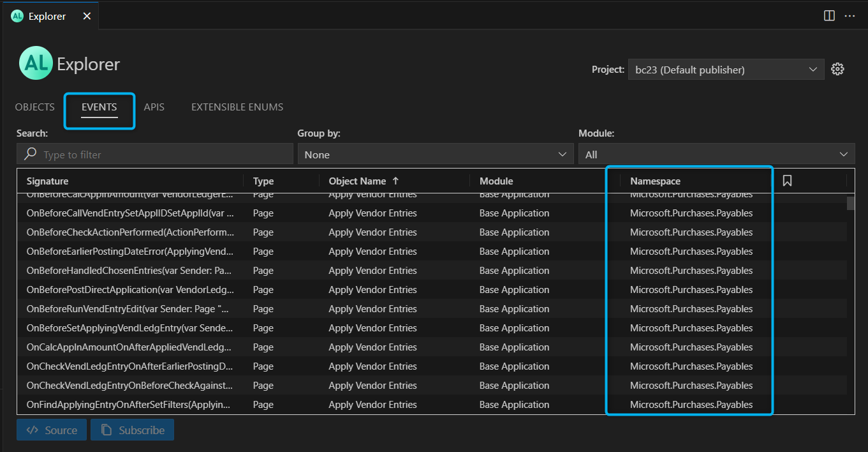Switch to the OBJECTS tab
868x452 pixels.
35,107
